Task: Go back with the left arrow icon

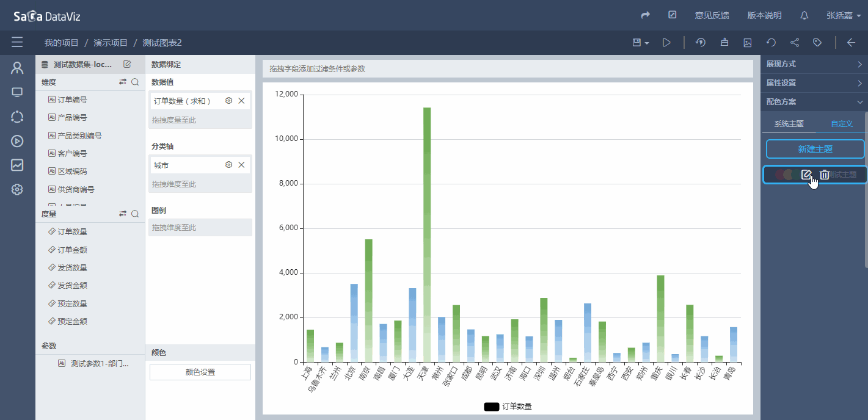Action: coord(851,43)
